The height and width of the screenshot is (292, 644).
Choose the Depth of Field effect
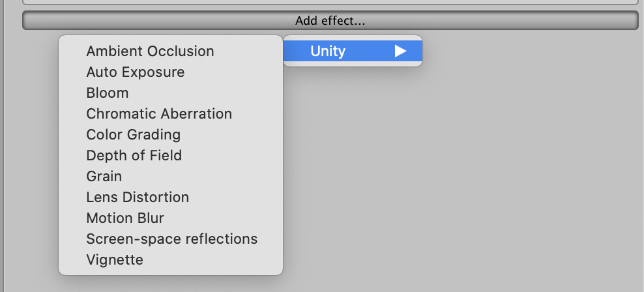click(134, 155)
